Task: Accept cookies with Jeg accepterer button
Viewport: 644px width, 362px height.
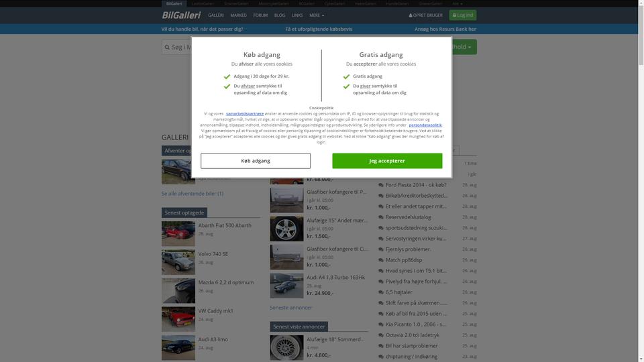Action: [x=387, y=161]
